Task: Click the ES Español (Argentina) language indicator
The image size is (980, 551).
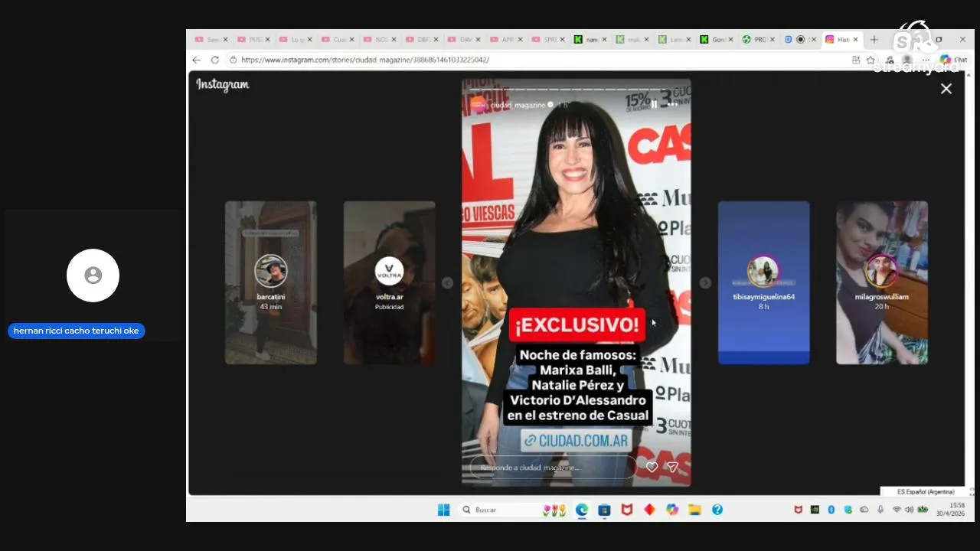Action: [x=926, y=491]
